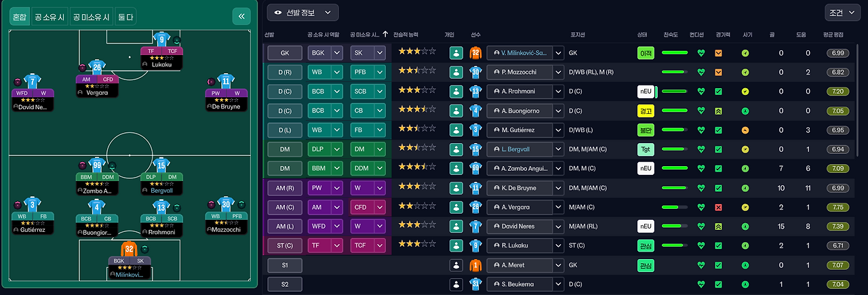Click Zambo Anguissa's 99 shirt on pitch
Screen dimensions: 868x295
tap(97, 165)
